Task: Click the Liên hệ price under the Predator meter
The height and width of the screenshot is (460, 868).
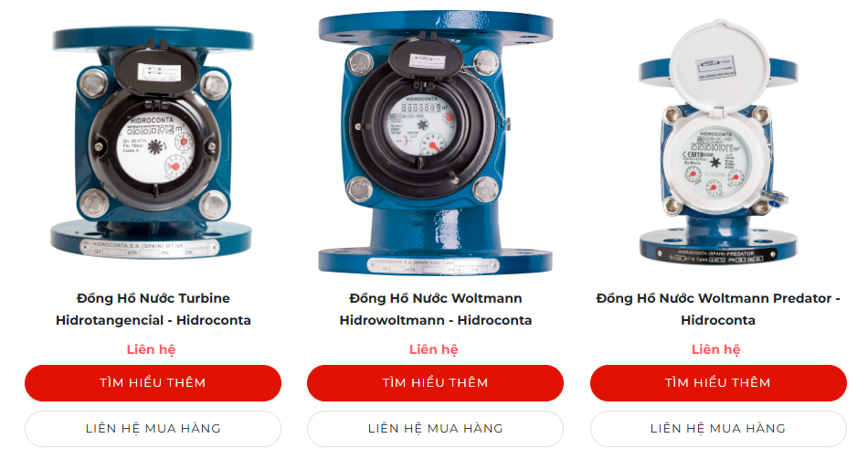Action: pos(715,349)
